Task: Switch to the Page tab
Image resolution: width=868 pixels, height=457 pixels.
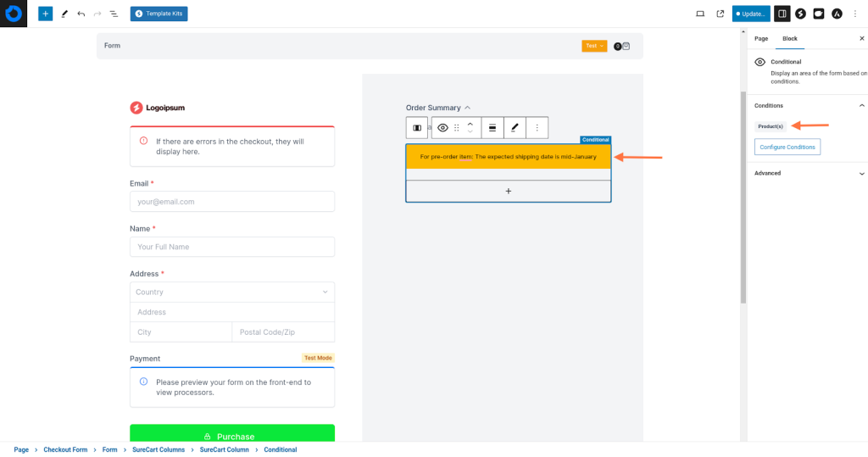Action: click(761, 39)
